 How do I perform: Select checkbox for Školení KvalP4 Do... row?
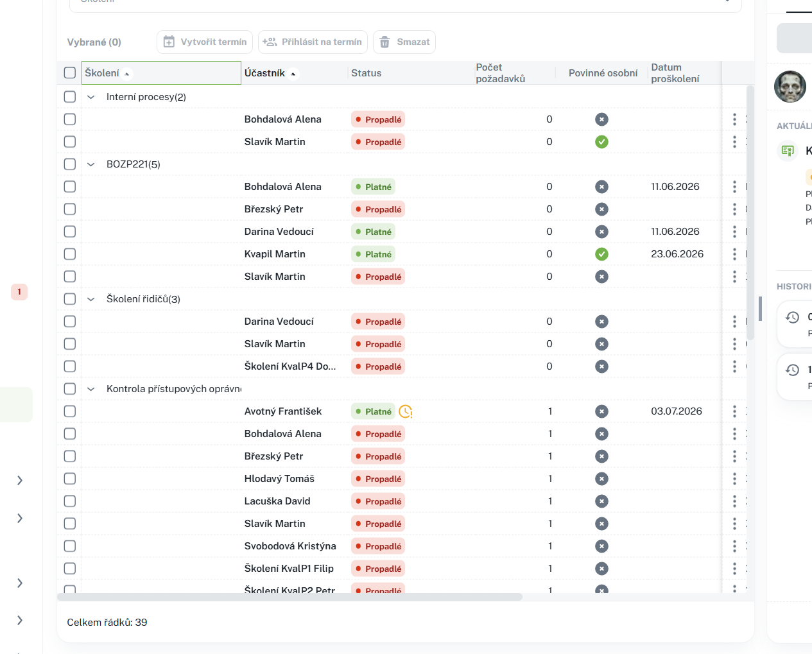pyautogui.click(x=70, y=366)
